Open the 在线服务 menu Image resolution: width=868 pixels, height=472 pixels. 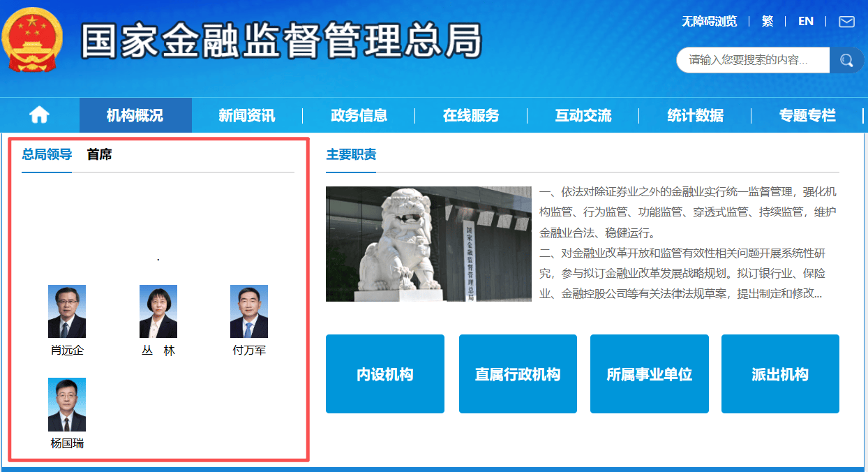[471, 115]
